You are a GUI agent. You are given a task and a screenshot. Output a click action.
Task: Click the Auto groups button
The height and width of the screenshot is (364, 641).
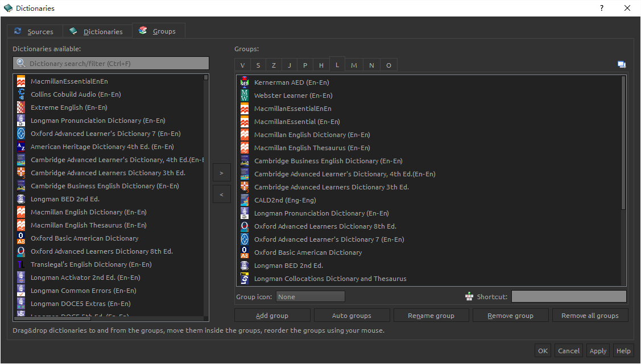click(x=351, y=315)
